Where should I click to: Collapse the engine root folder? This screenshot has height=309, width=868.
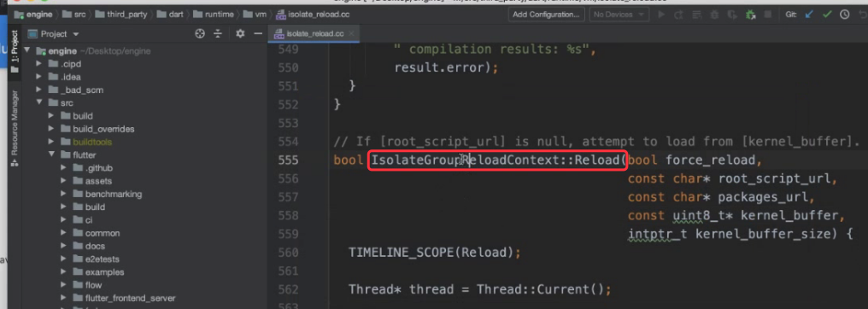click(27, 51)
